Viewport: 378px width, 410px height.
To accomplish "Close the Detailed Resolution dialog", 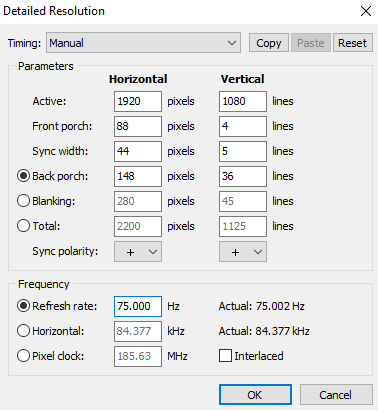I will coord(366,11).
